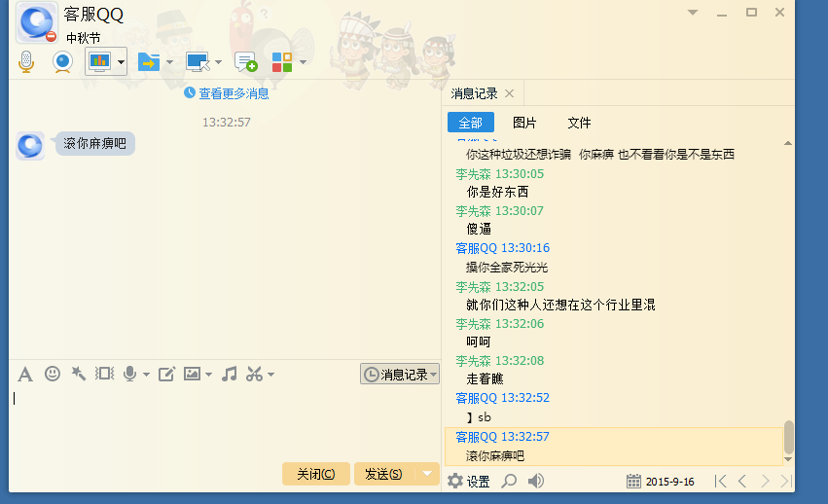This screenshot has width=828, height=504.
Task: Go to next history page
Action: pyautogui.click(x=765, y=481)
